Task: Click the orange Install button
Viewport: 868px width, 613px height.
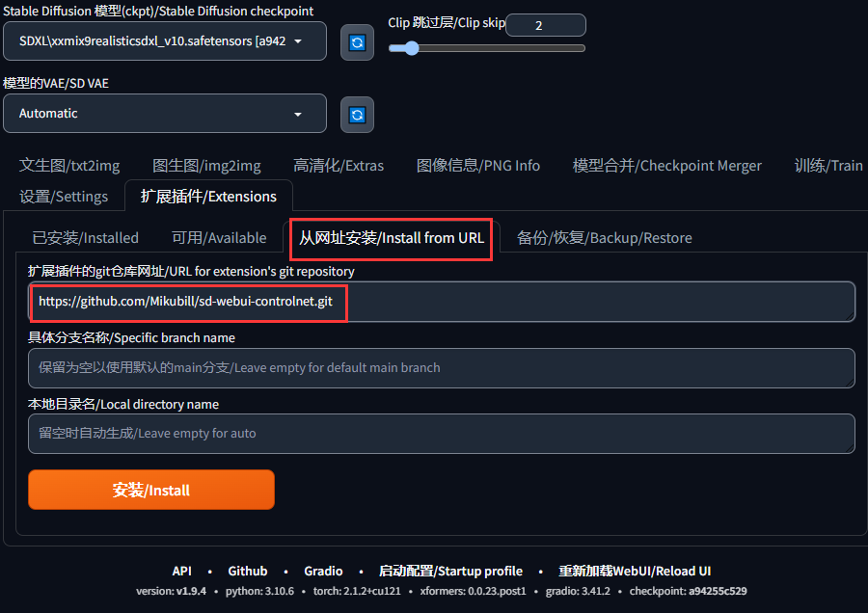Action: tap(151, 490)
